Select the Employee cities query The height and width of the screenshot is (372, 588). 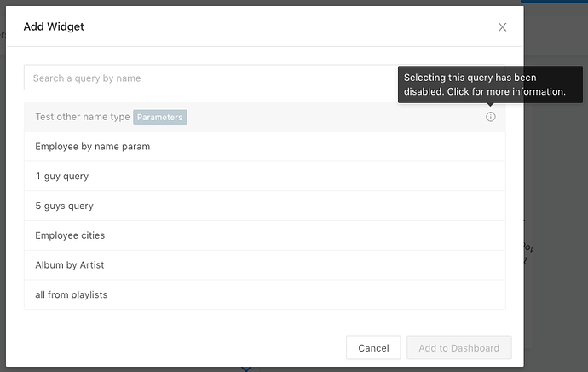pos(265,235)
